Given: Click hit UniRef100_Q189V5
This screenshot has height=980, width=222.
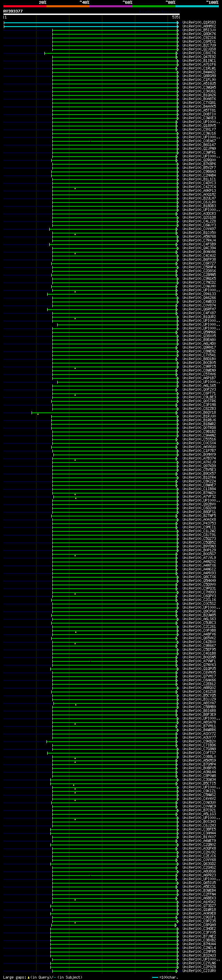Looking at the screenshot, I should tap(199, 125).
